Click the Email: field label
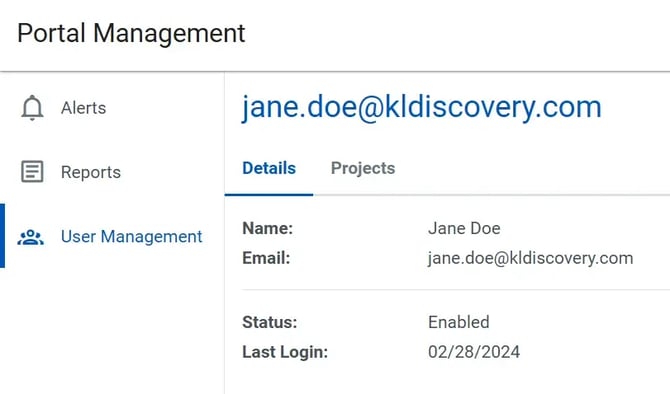 coord(266,258)
